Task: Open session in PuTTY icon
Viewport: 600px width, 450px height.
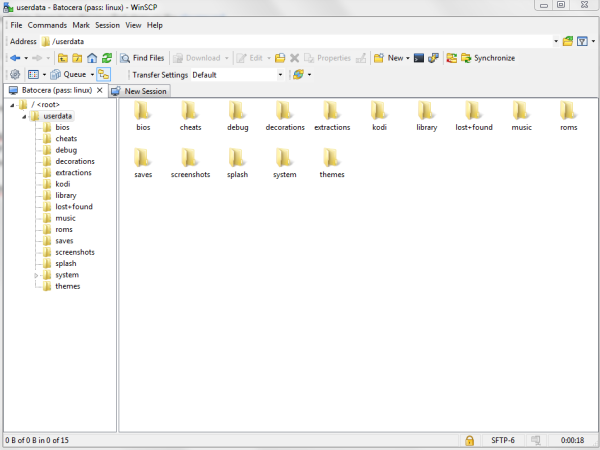Action: pyautogui.click(x=433, y=58)
